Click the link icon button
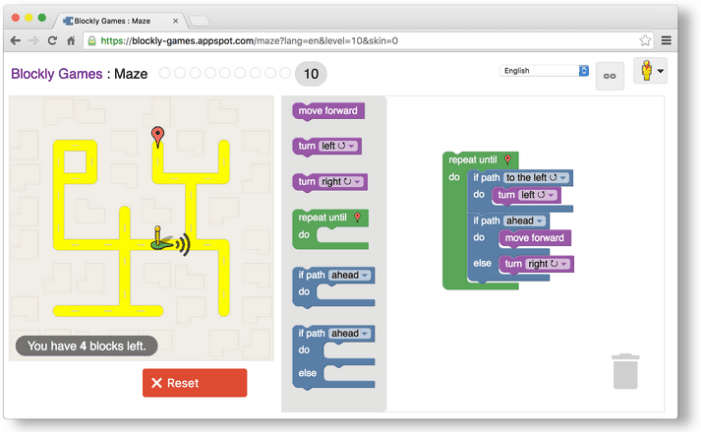701x432 pixels. (609, 76)
